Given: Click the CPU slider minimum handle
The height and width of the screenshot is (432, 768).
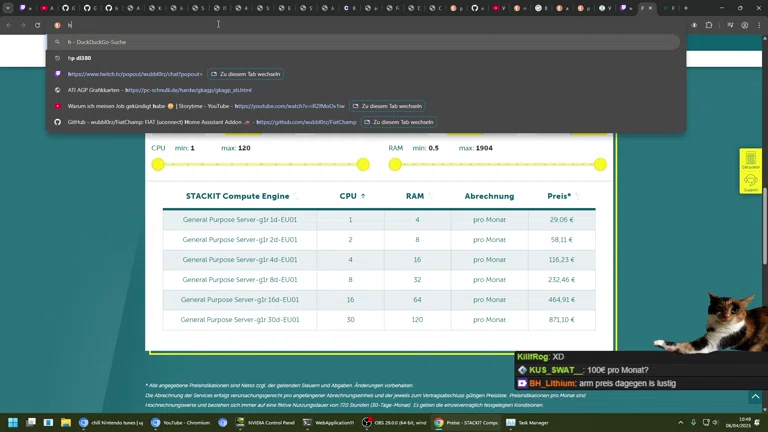Looking at the screenshot, I should [158, 164].
